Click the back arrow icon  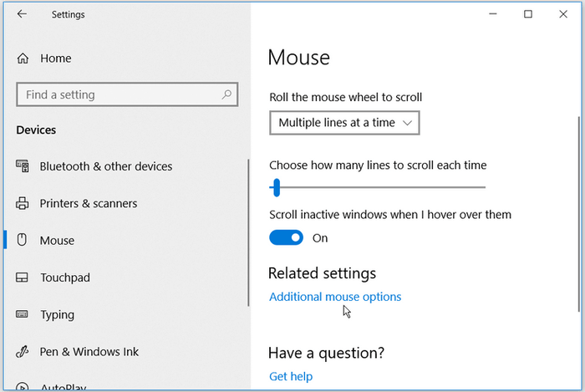pos(22,14)
